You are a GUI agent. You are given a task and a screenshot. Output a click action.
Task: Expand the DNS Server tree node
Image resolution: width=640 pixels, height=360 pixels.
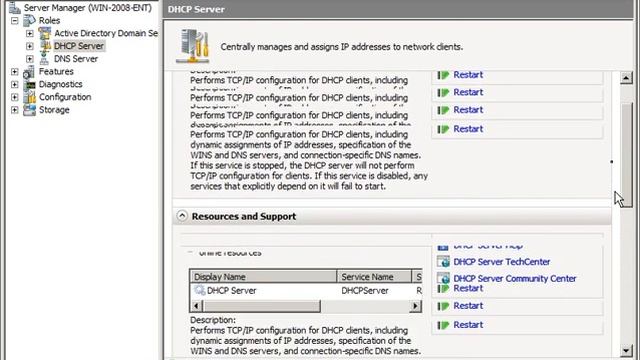pyautogui.click(x=30, y=59)
